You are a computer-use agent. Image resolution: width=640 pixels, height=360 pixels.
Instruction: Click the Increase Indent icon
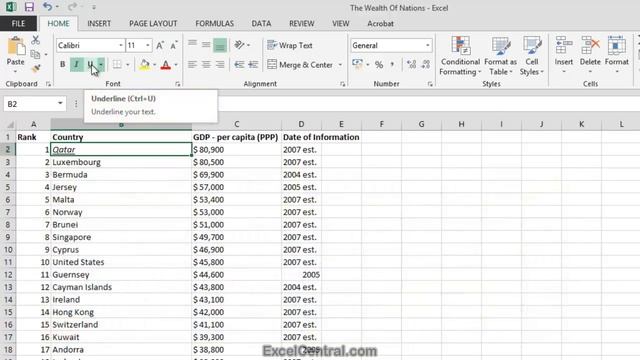tap(253, 64)
